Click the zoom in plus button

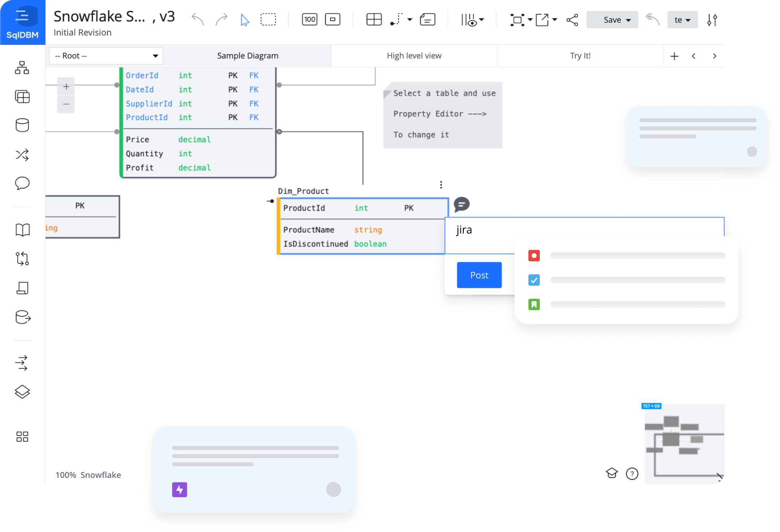[66, 87]
